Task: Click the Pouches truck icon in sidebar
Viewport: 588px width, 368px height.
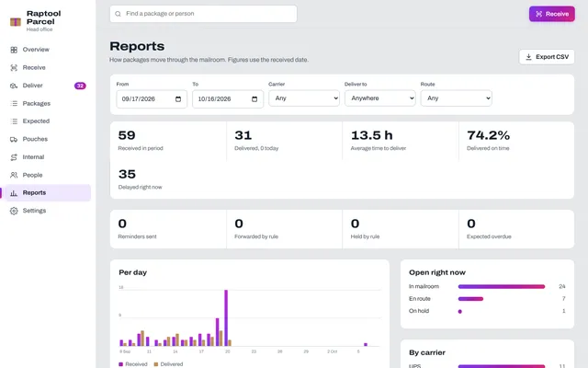Action: click(14, 139)
